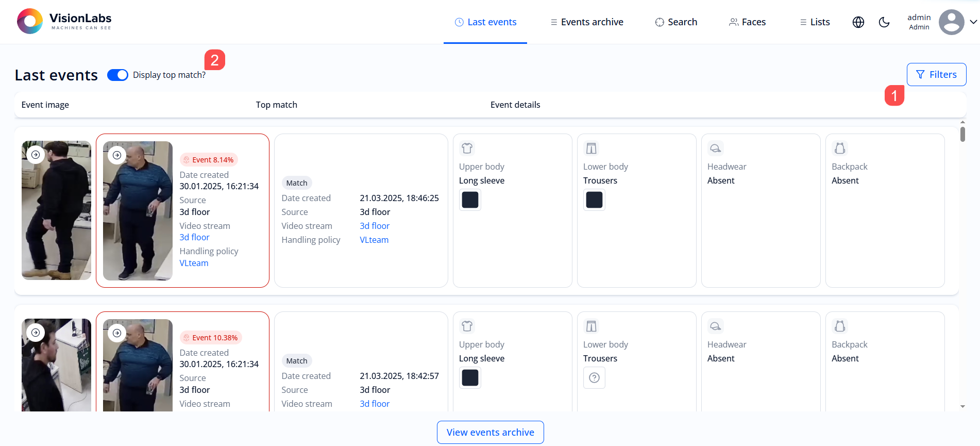Open event arrow on first event image
Viewport: 980px width, 446px height.
coord(36,155)
